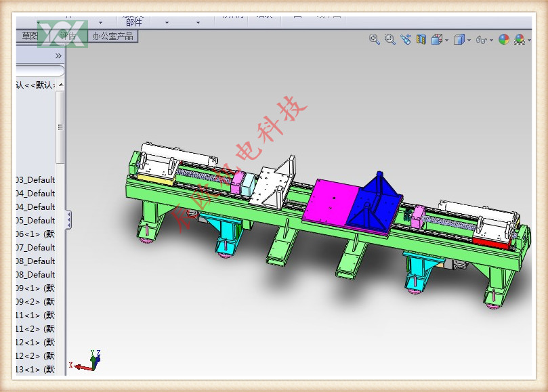This screenshot has height=392, width=548.
Task: Select the 11<2> (默 tree item
Action: [36, 329]
